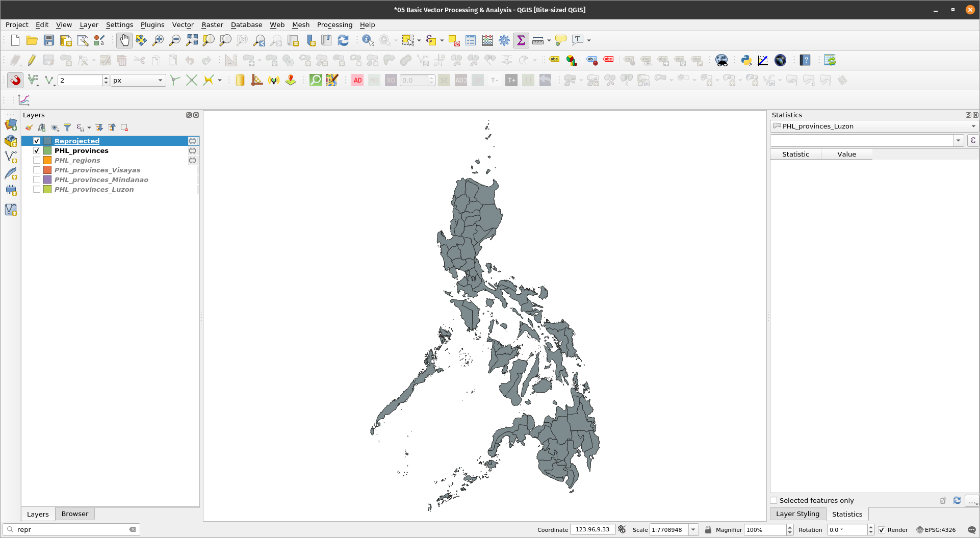Open the Processing Toolbox gear icon

click(504, 40)
